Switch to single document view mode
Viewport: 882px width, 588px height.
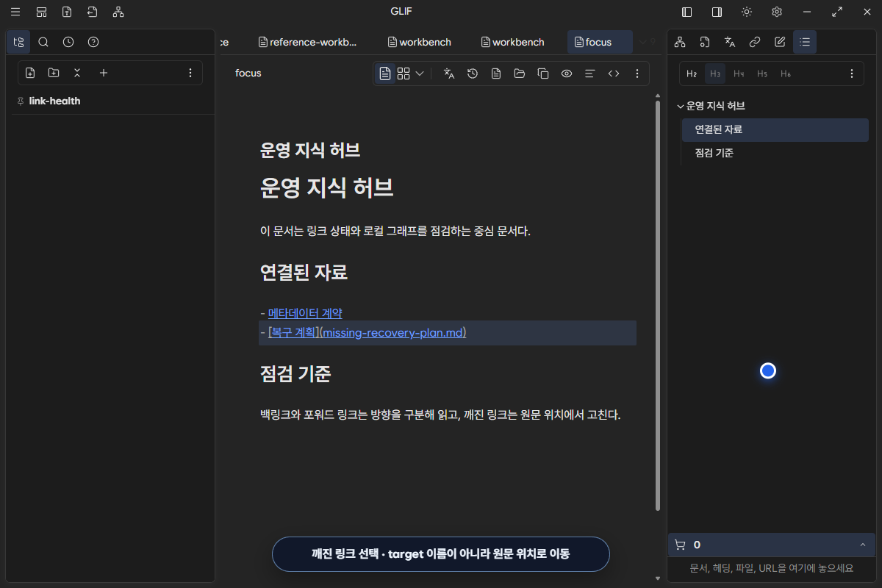pos(384,73)
